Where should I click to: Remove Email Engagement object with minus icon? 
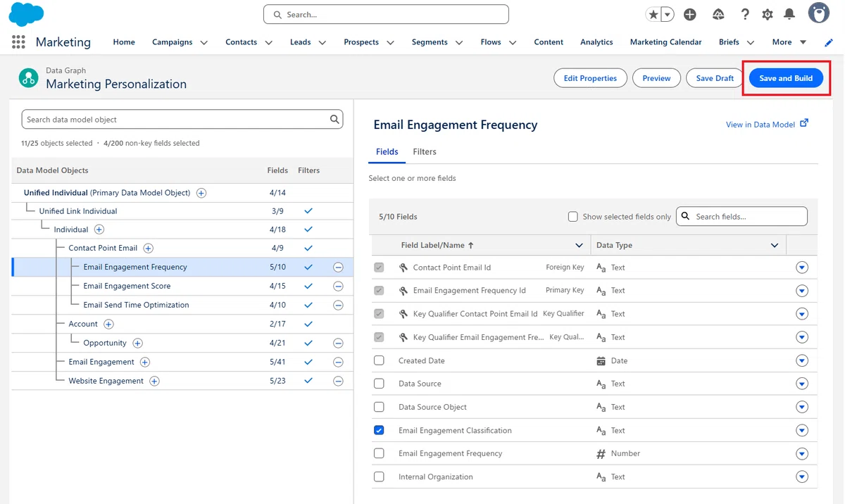pyautogui.click(x=338, y=362)
